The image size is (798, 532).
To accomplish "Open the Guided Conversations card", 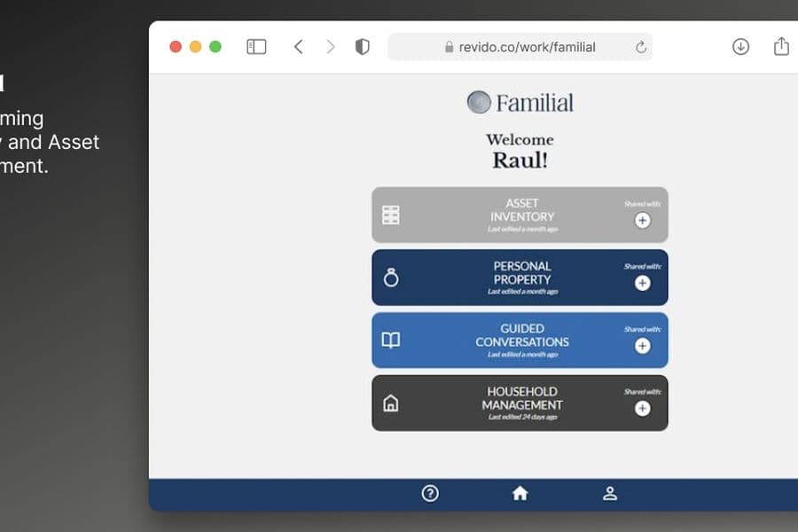I will tap(520, 340).
